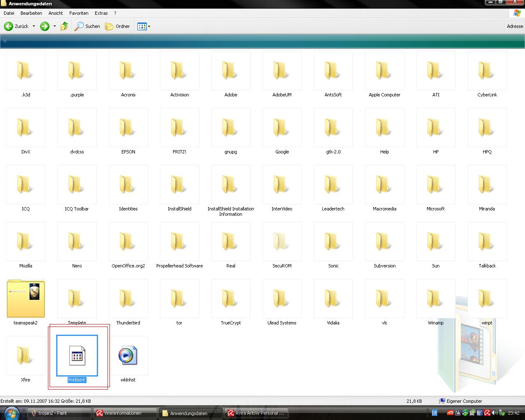Open the Macromedia folder
The height and width of the screenshot is (420, 525).
[385, 185]
